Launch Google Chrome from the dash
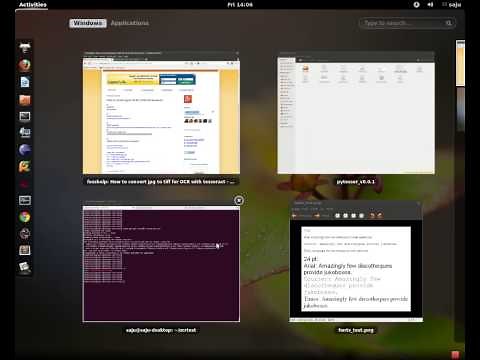Screen dimensions: 480x360 (x=25, y=217)
